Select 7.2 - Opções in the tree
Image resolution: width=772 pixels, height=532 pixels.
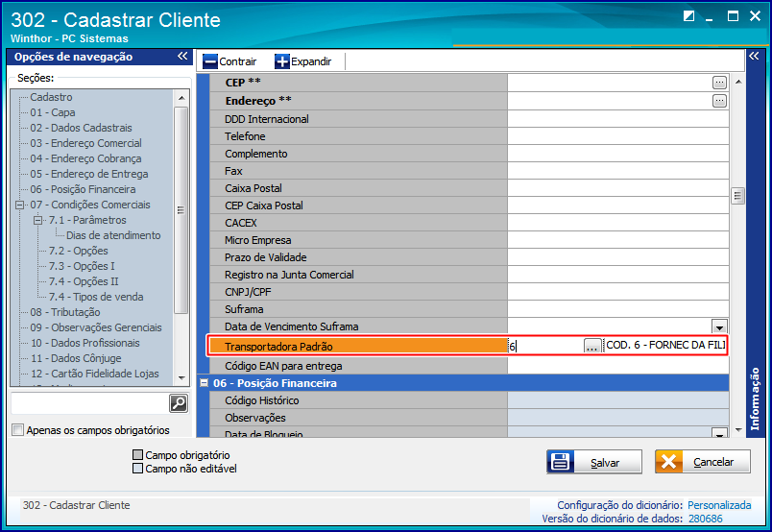point(79,251)
